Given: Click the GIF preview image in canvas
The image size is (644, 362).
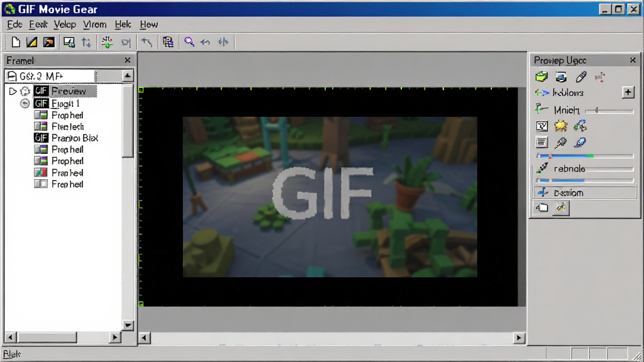Looking at the screenshot, I should [330, 197].
